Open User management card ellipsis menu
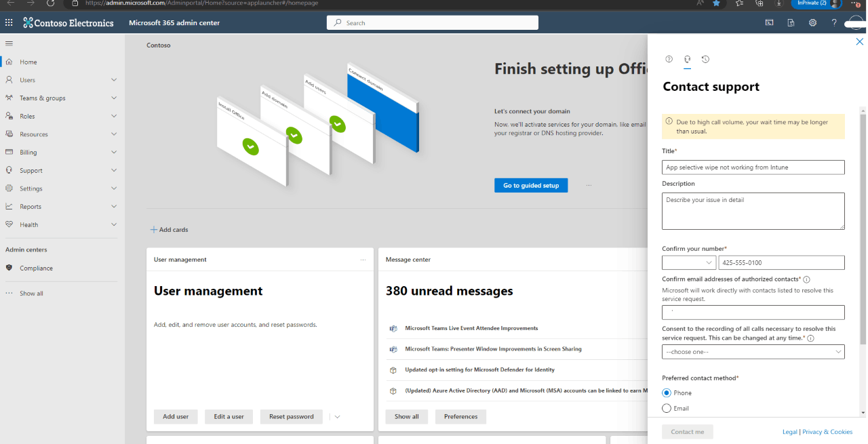 point(363,260)
